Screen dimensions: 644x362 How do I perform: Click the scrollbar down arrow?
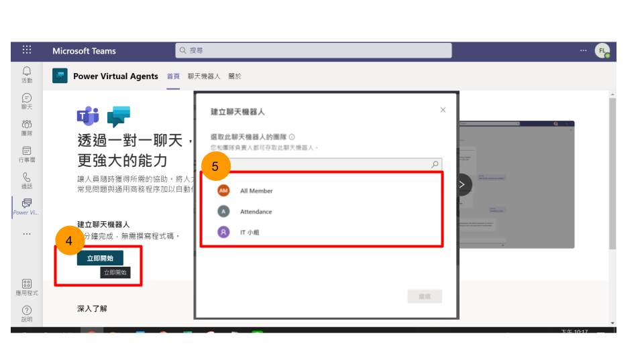pyautogui.click(x=612, y=323)
